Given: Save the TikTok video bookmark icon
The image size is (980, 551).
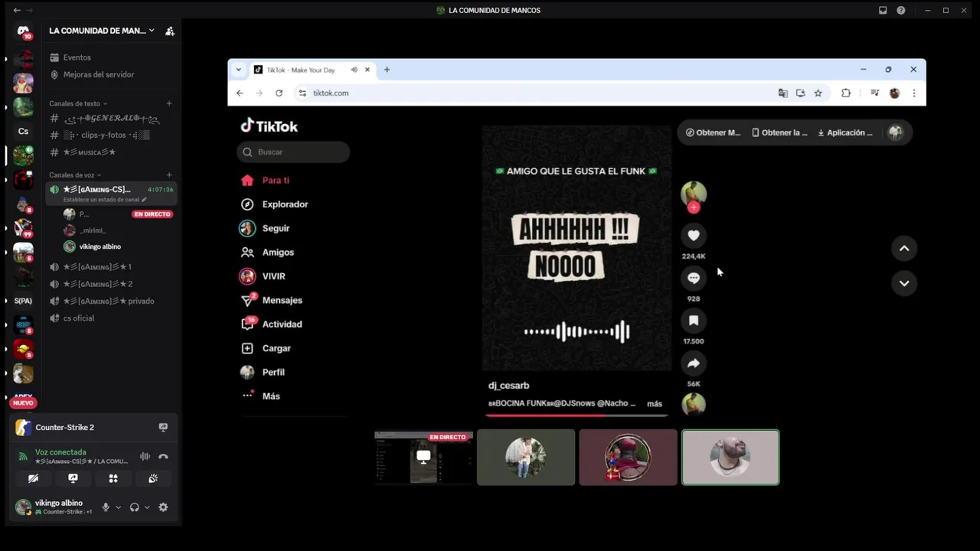Looking at the screenshot, I should pyautogui.click(x=694, y=321).
